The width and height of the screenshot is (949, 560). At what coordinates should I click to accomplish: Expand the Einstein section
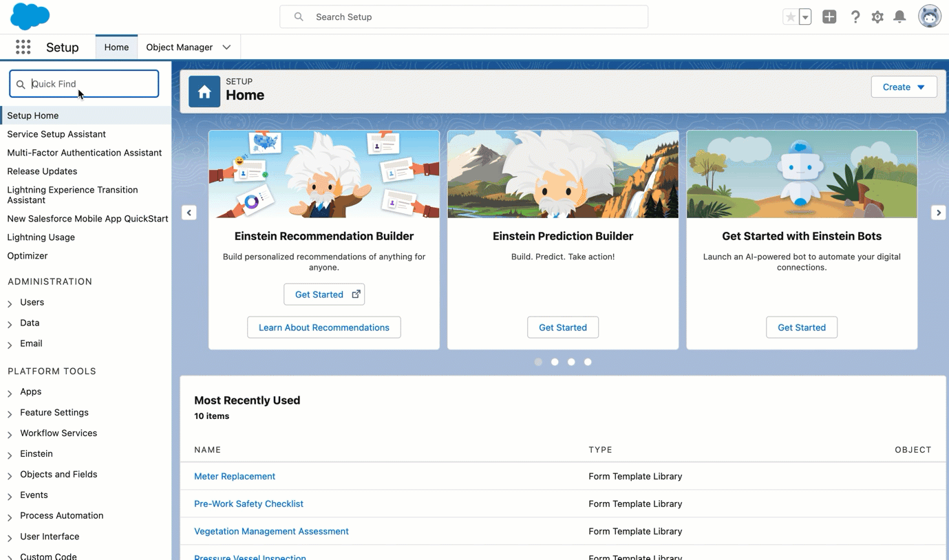[x=10, y=454]
